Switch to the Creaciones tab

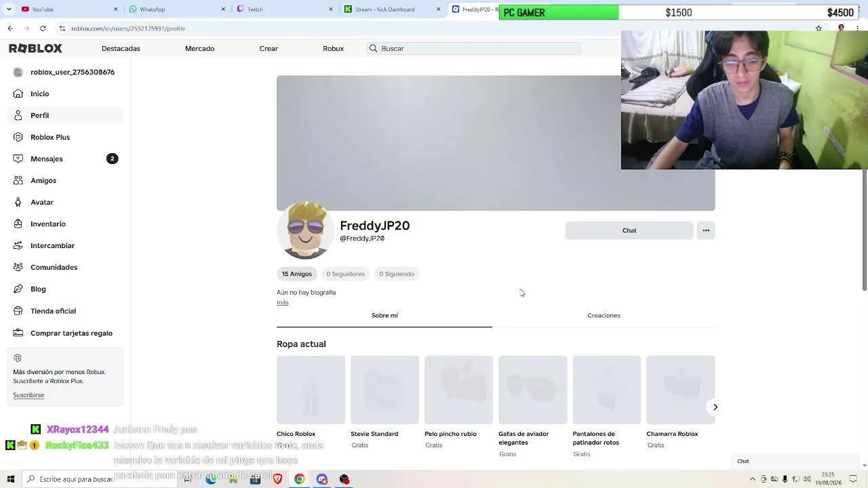pos(604,315)
